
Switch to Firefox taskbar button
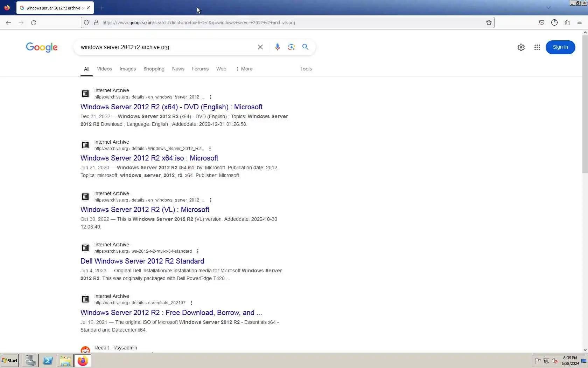(x=83, y=361)
